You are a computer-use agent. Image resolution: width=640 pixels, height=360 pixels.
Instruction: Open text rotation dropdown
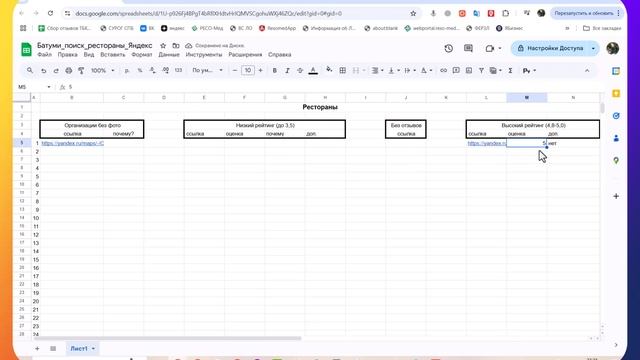point(426,71)
